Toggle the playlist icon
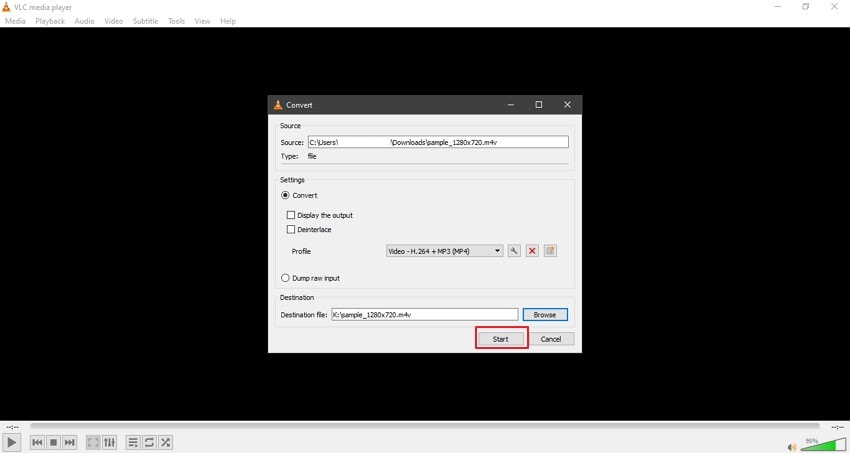The height and width of the screenshot is (453, 850). point(133,443)
